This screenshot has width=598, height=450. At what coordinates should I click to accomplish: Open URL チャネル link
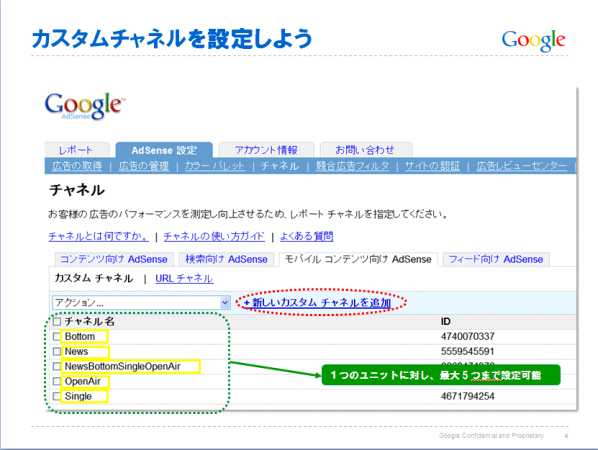(x=184, y=278)
